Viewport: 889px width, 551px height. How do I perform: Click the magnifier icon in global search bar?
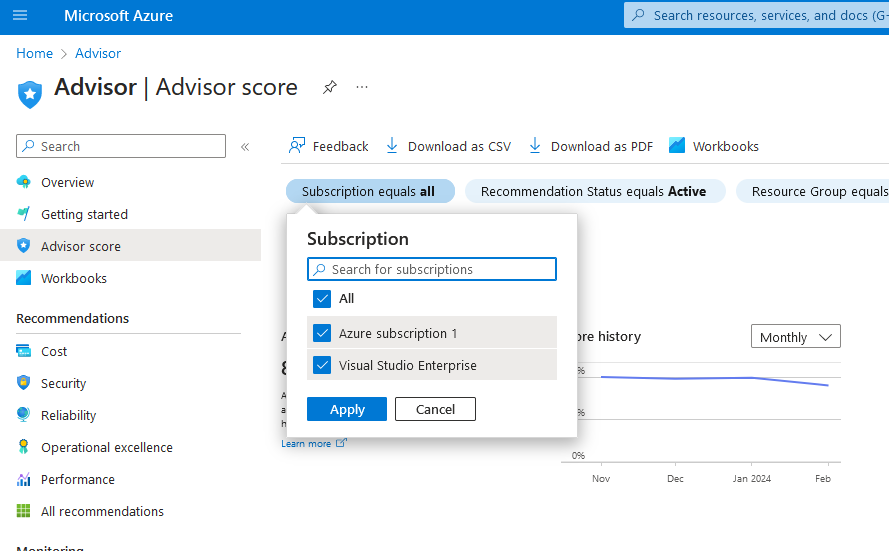click(638, 15)
